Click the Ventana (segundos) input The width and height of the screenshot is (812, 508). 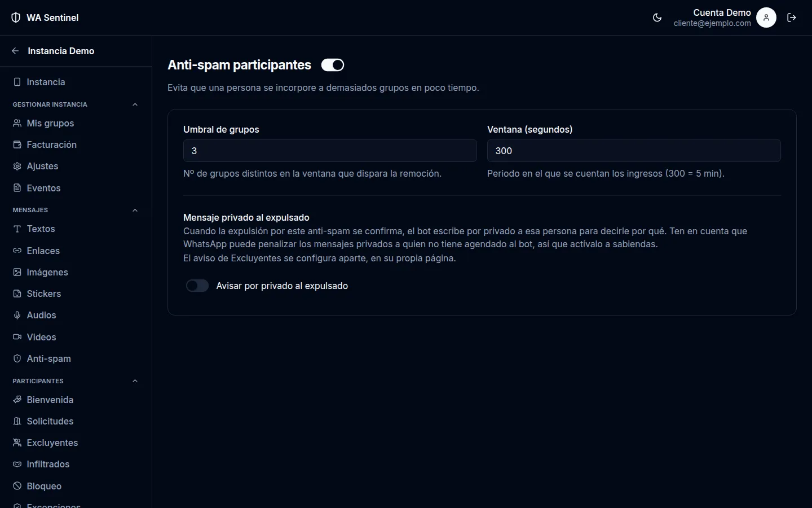click(634, 151)
